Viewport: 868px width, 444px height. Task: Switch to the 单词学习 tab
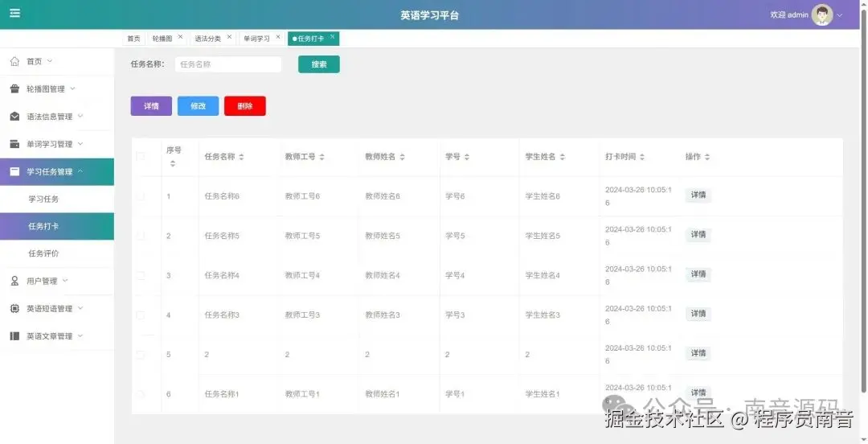pos(257,39)
